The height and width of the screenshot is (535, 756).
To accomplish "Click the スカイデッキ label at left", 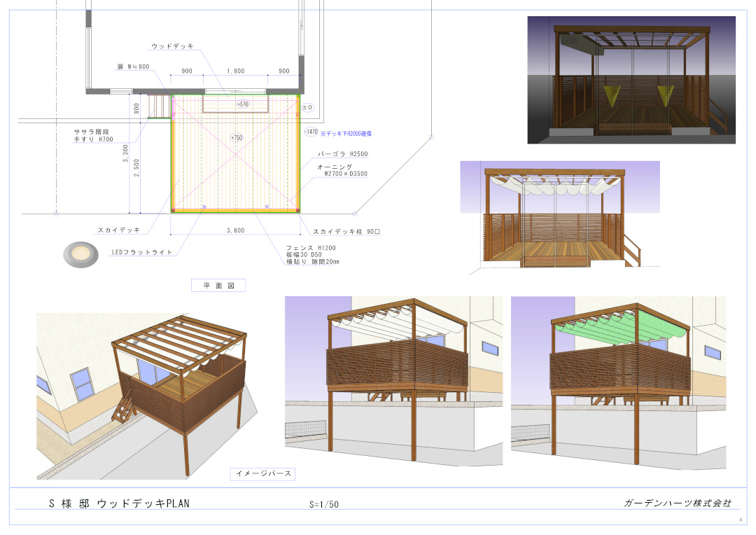I will pyautogui.click(x=118, y=230).
